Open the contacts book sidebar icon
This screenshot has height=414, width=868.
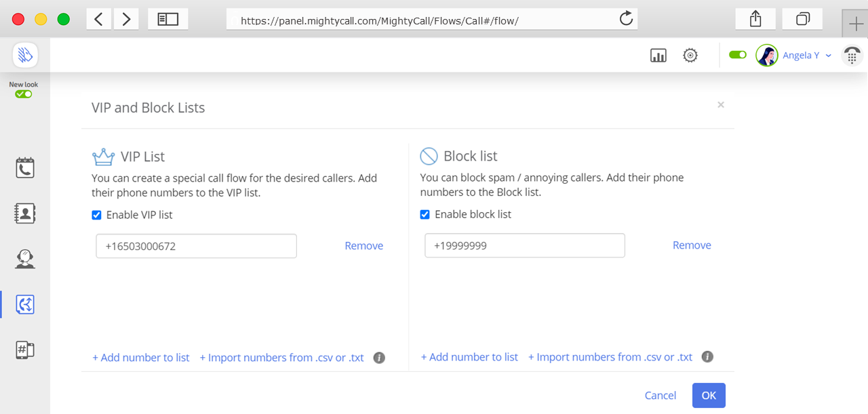(25, 213)
